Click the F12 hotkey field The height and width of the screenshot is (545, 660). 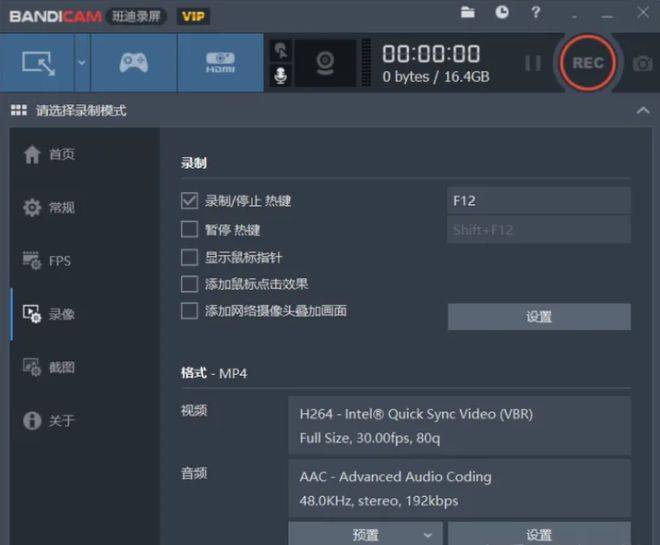(539, 200)
